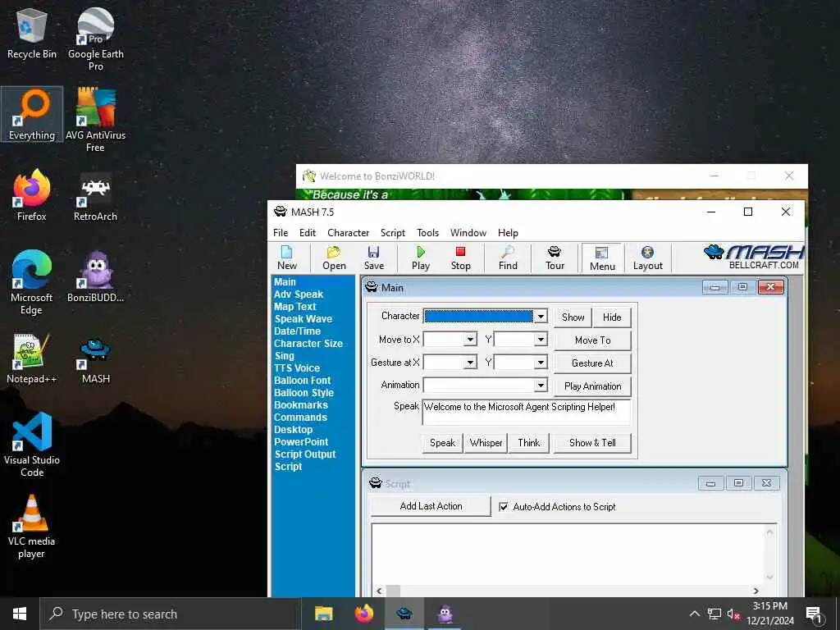840x630 pixels.
Task: Select the MASH desktop shortcut
Action: [x=95, y=359]
